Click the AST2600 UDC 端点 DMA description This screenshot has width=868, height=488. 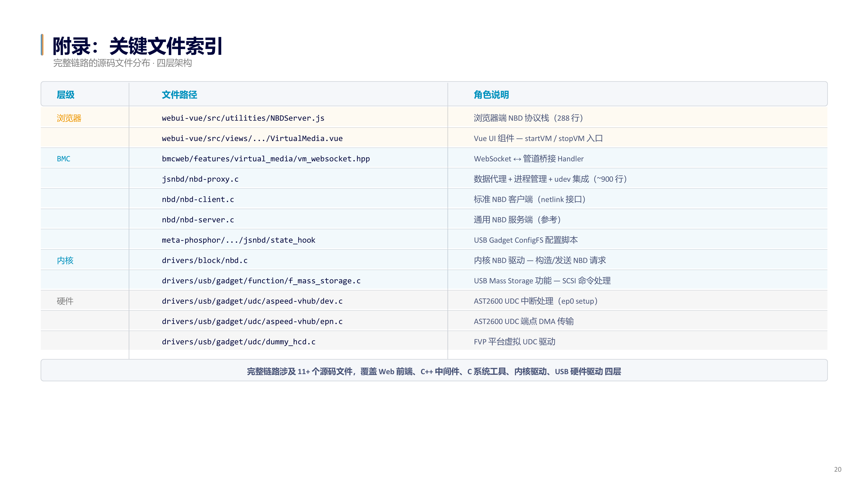[524, 321]
